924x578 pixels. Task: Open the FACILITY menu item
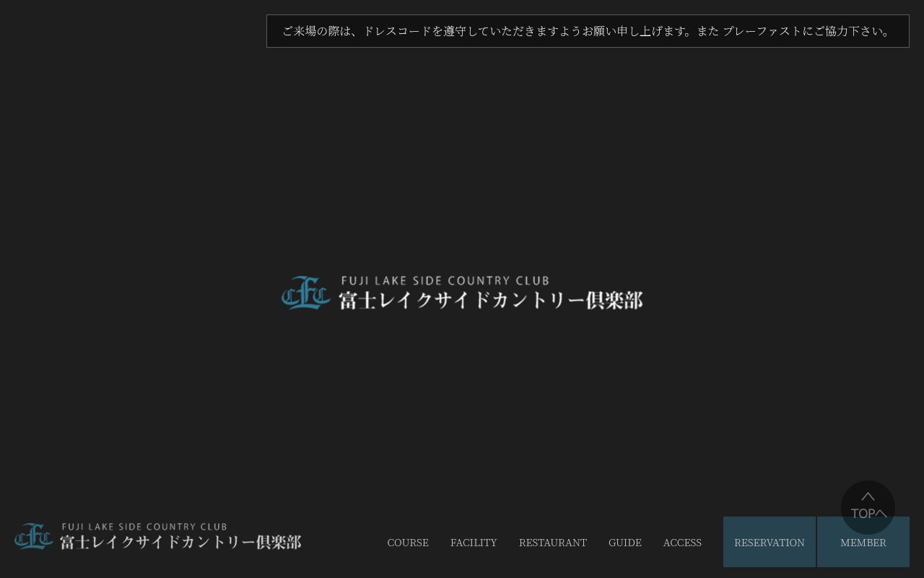(474, 543)
